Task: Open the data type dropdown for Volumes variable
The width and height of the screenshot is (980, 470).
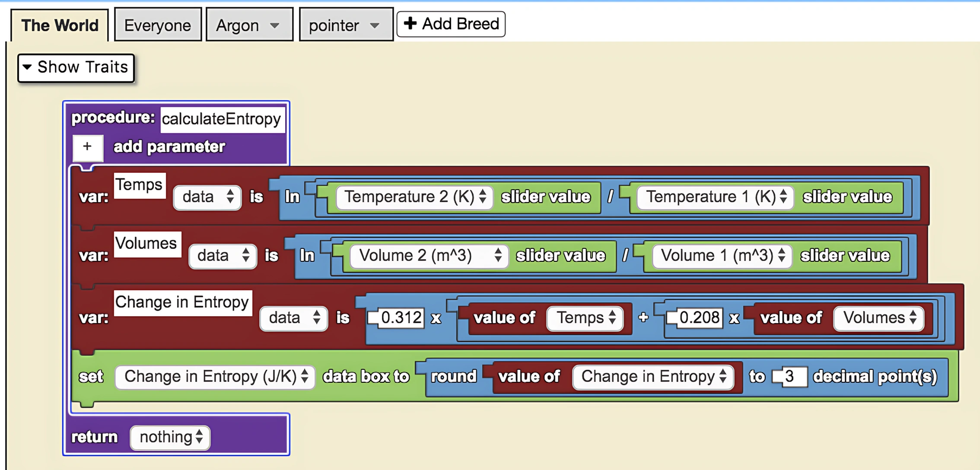Action: point(246,255)
